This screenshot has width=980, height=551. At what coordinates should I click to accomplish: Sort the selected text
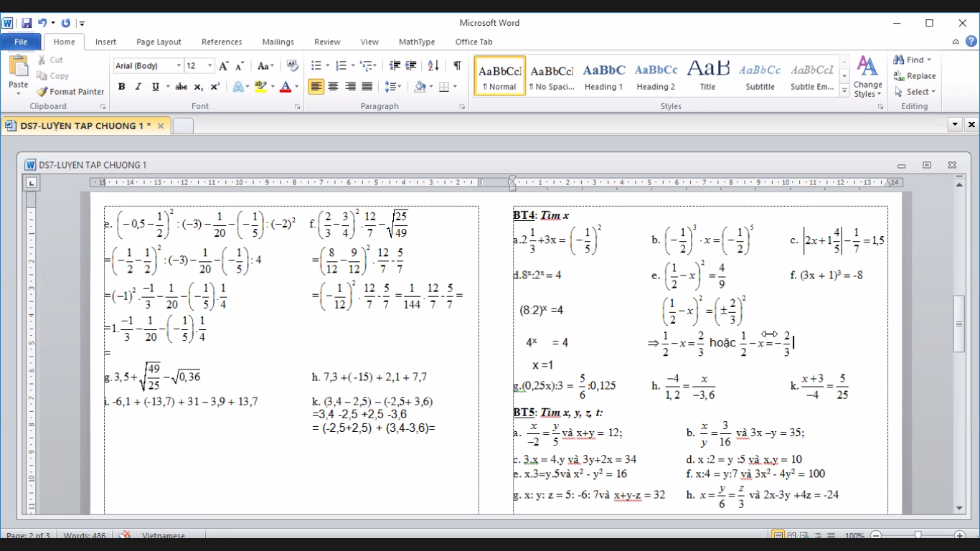pos(433,66)
